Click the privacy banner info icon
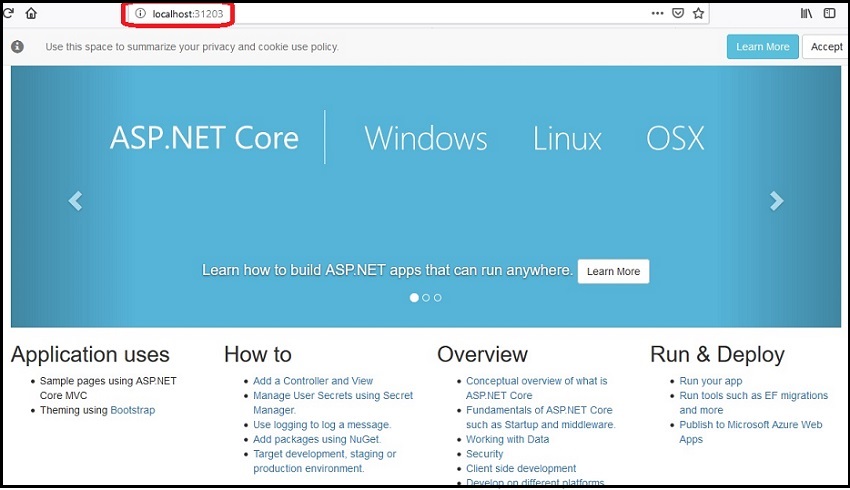Image resolution: width=850 pixels, height=490 pixels. pyautogui.click(x=17, y=47)
